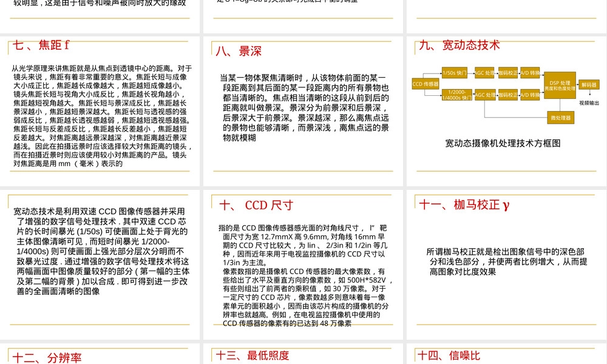This screenshot has width=607, height=364.
Task: Click the CCD 传感器 block in the diagram
Action: (x=426, y=84)
